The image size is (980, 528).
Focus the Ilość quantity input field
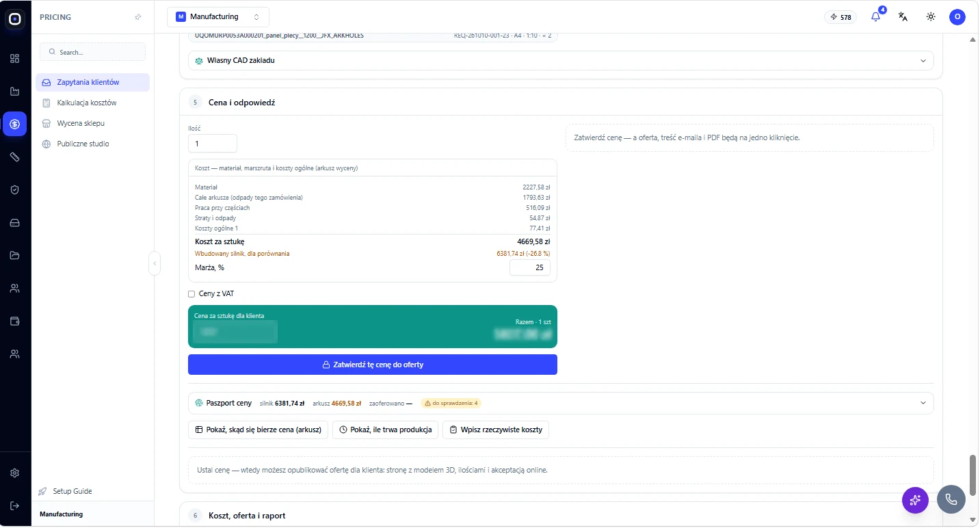click(x=212, y=144)
